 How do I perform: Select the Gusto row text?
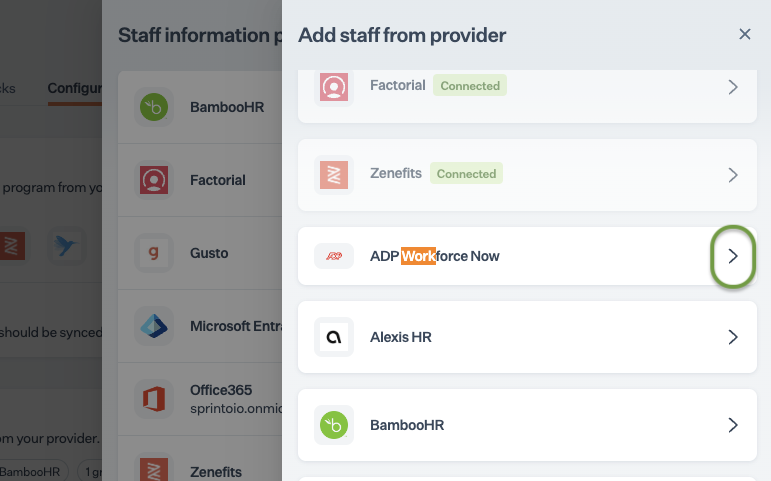click(209, 253)
